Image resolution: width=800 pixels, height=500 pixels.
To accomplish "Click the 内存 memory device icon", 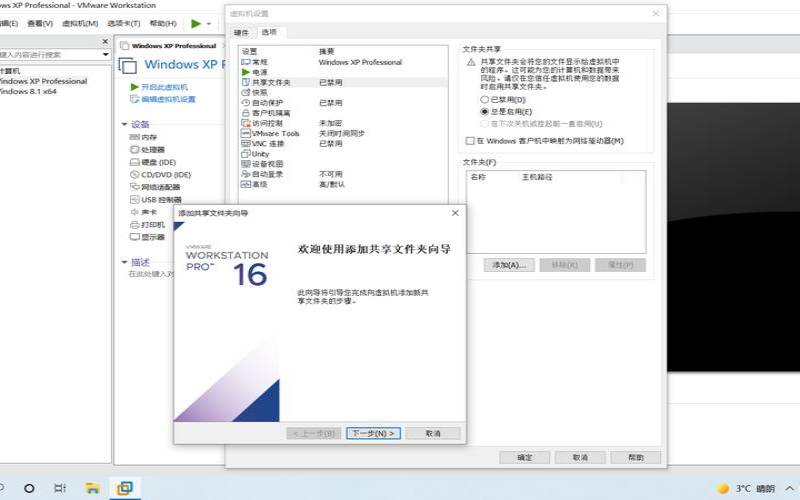I will click(134, 137).
